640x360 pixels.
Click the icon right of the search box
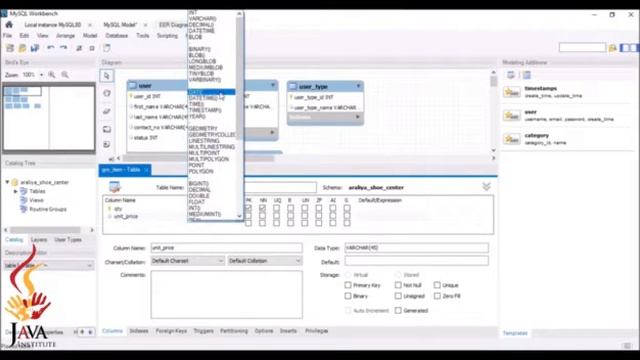(612, 48)
